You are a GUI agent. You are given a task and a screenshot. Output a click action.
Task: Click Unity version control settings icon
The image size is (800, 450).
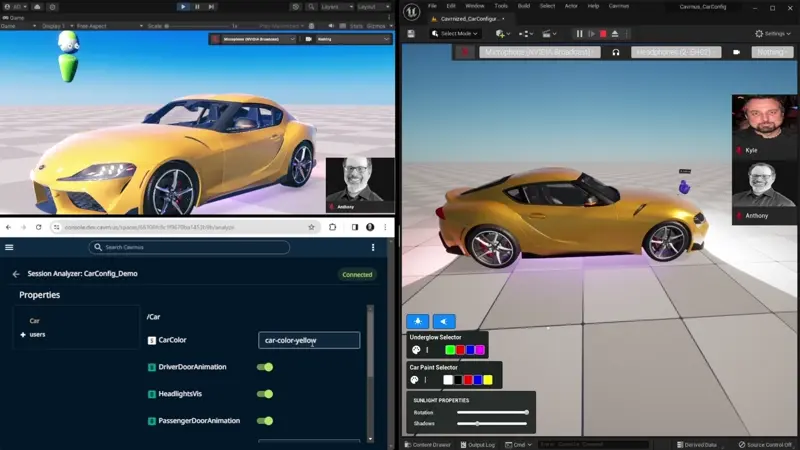pyautogui.click(x=53, y=7)
